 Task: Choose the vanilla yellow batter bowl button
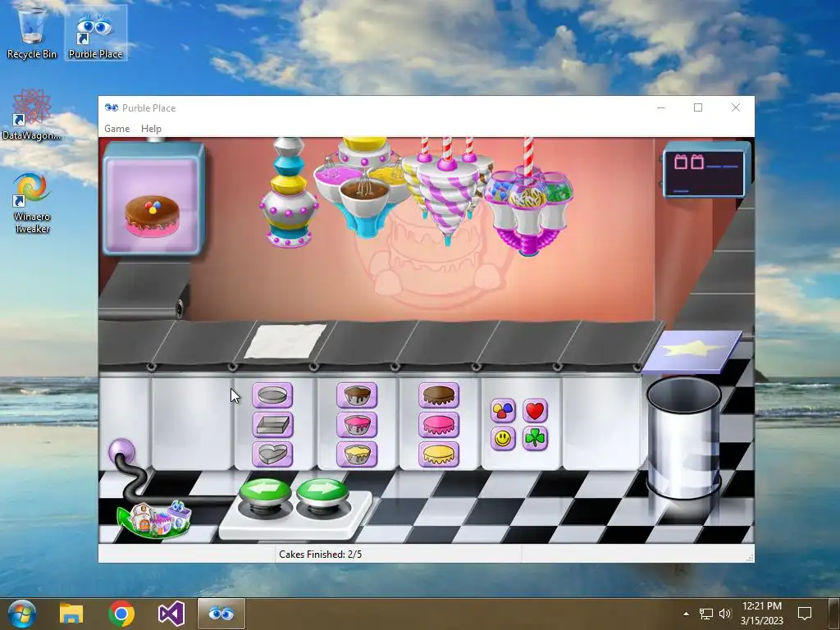[357, 454]
